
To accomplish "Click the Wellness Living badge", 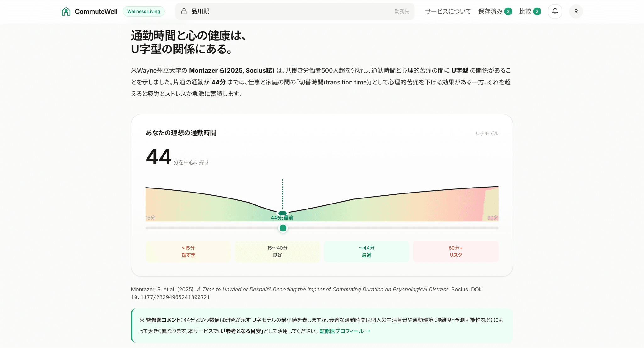I will tap(143, 11).
